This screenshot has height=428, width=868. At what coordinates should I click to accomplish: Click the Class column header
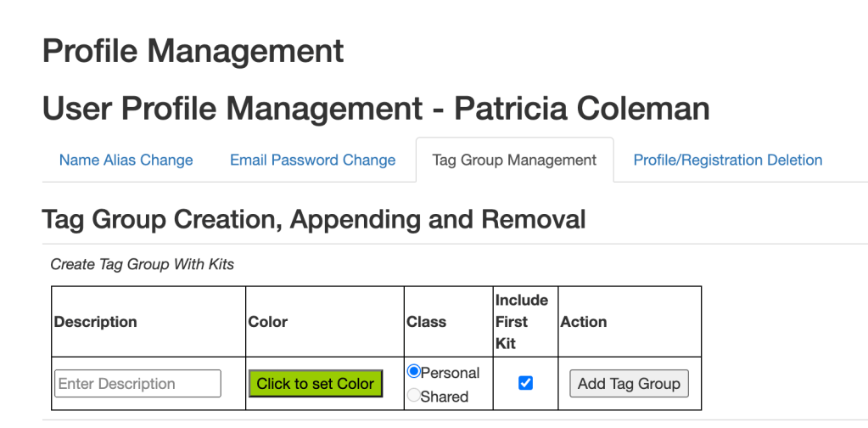click(426, 322)
